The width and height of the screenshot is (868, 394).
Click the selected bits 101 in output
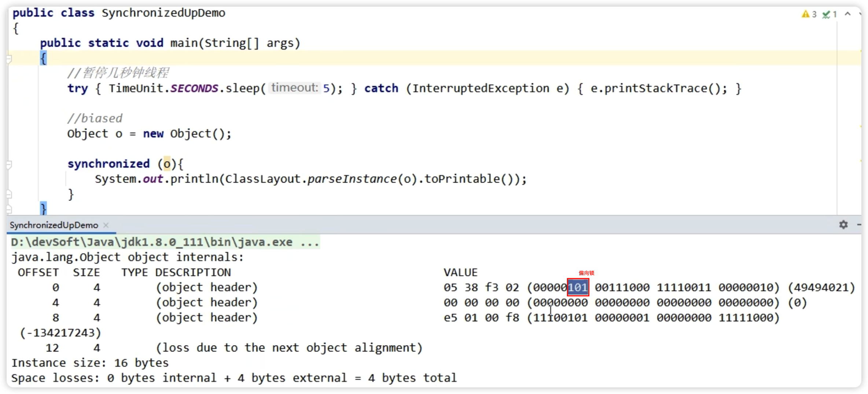point(578,287)
